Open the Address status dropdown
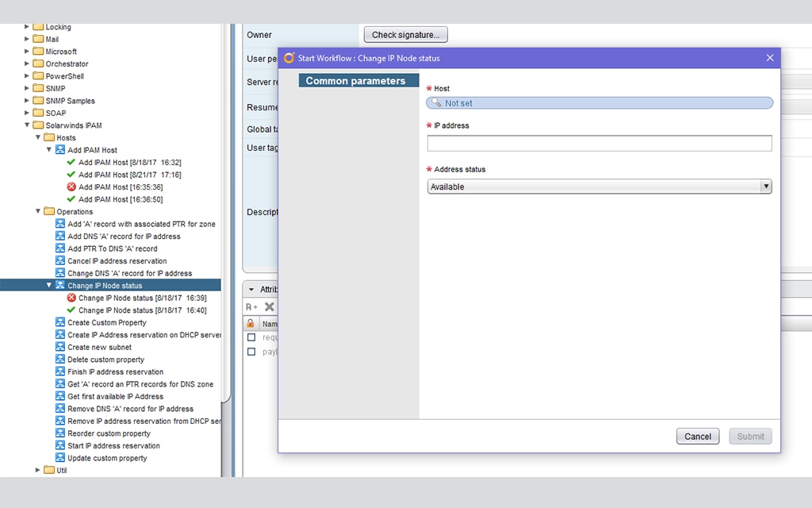 pyautogui.click(x=766, y=186)
